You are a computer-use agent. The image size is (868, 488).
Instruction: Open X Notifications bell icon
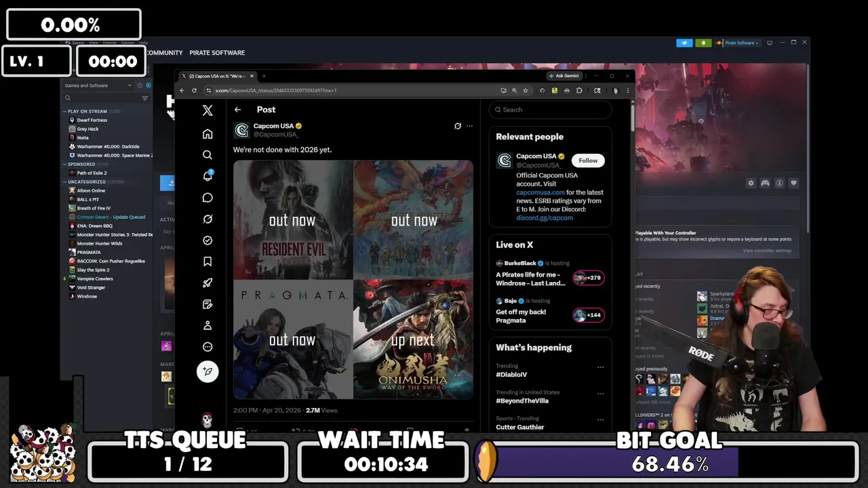(x=208, y=176)
